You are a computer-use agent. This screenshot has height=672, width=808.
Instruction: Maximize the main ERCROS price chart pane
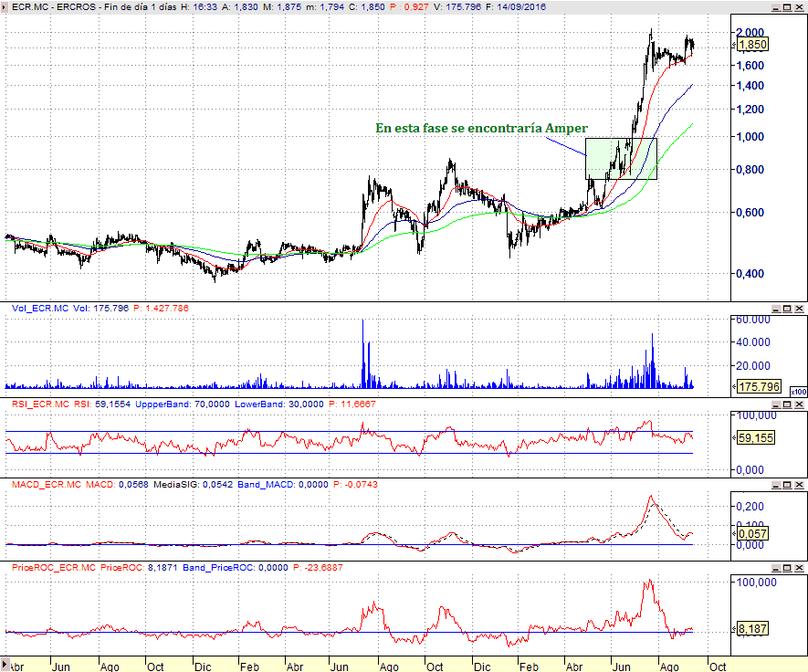787,6
